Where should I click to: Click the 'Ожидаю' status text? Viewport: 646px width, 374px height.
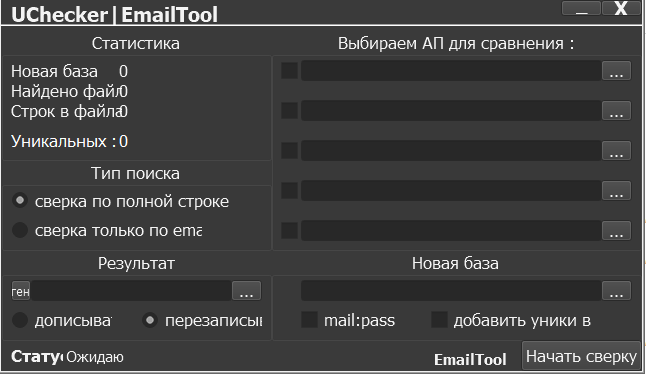tap(95, 357)
